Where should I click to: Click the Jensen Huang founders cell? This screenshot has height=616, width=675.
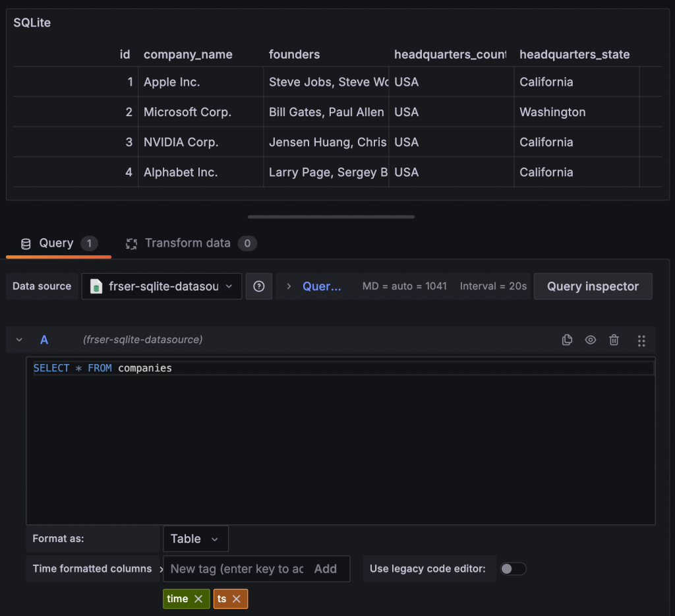(326, 142)
